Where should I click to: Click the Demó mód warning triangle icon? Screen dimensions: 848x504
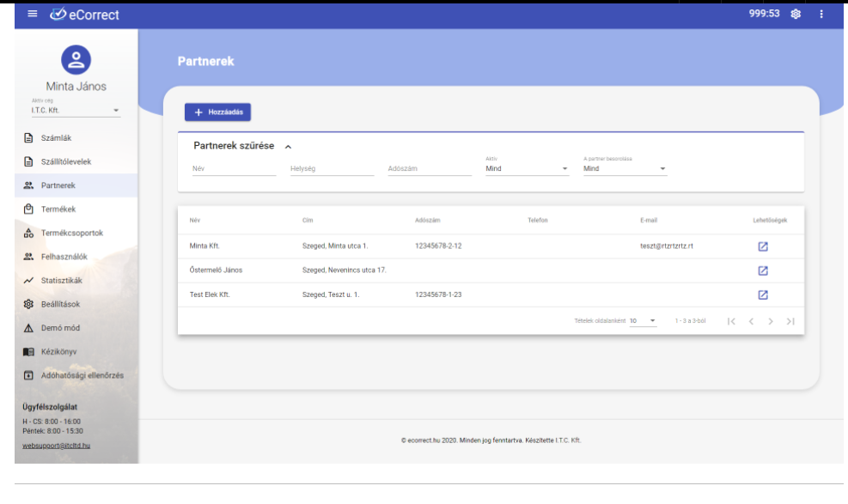pyautogui.click(x=28, y=328)
